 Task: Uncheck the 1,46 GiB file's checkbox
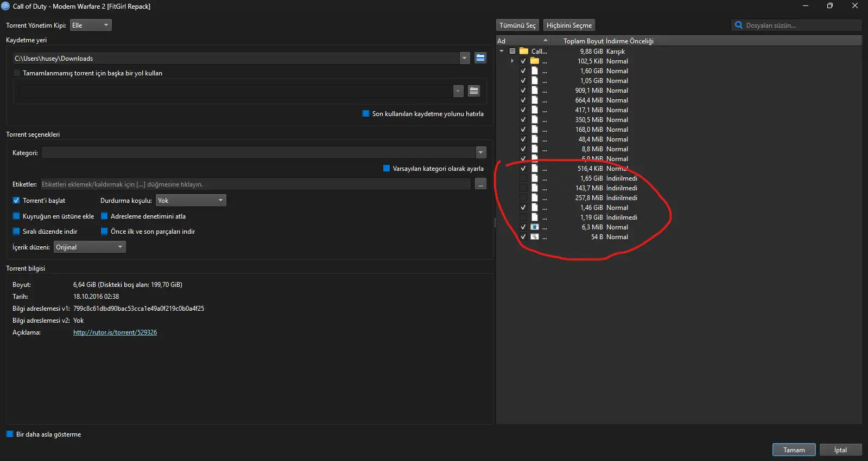point(523,207)
